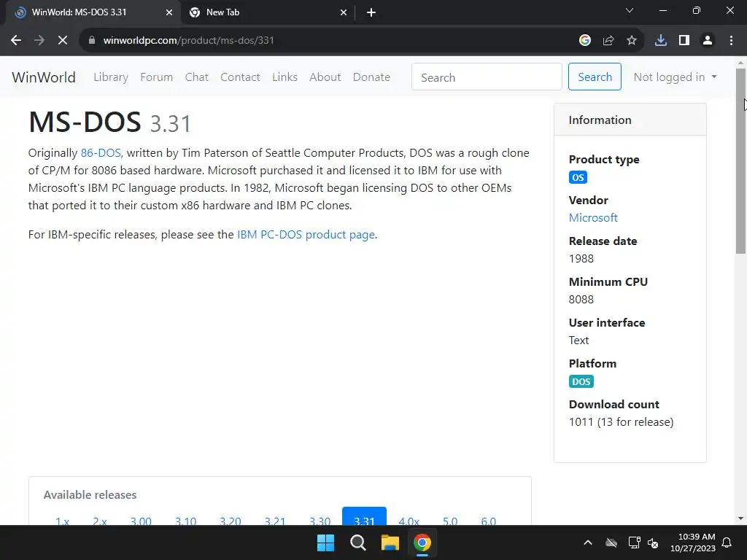This screenshot has height=560, width=747.
Task: Open the tab search dropdown
Action: coord(630,10)
